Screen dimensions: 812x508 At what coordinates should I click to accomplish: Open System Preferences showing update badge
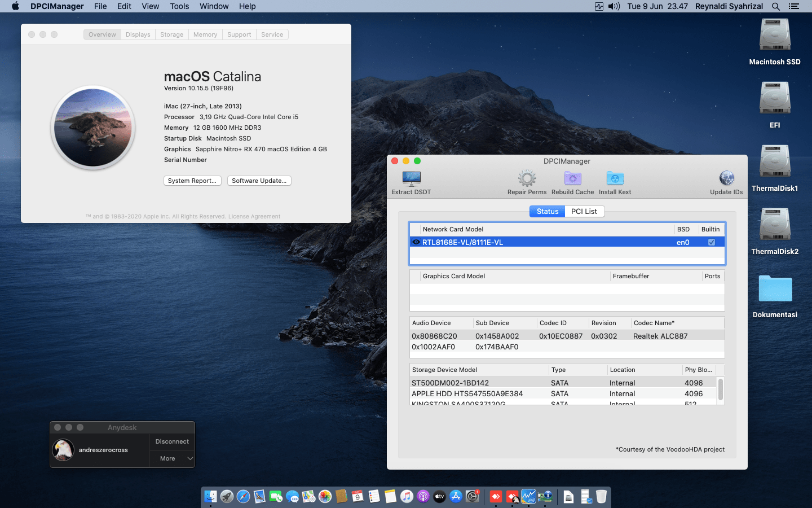click(473, 497)
